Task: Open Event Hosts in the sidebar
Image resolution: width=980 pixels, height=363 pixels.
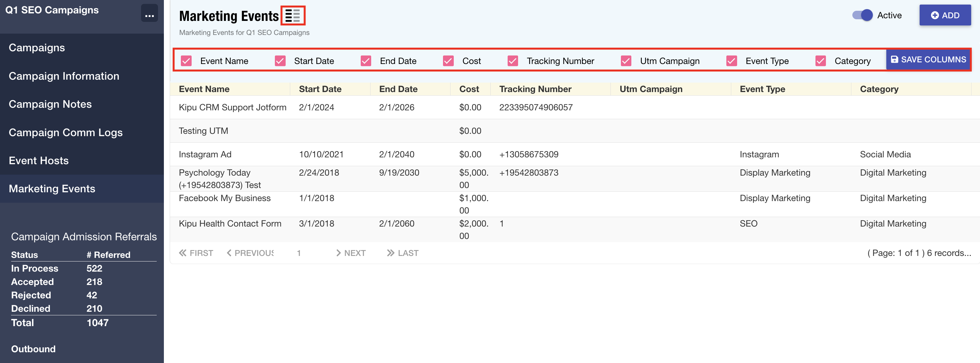Action: [39, 161]
